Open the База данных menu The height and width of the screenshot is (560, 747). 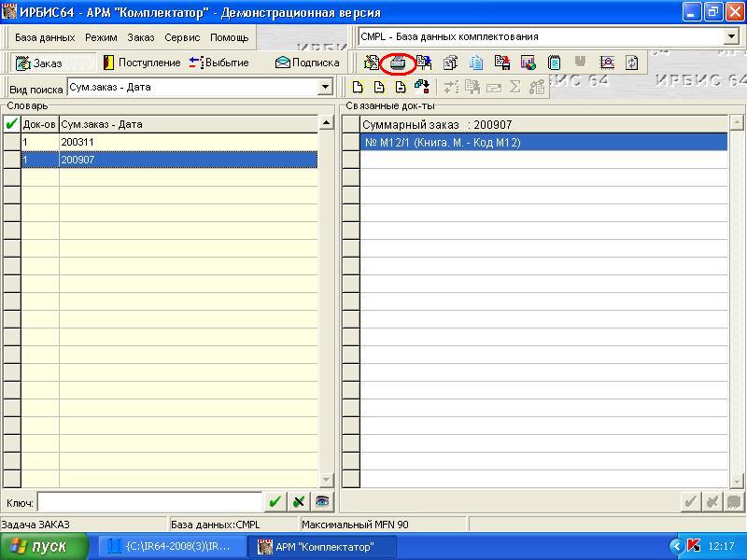click(45, 38)
